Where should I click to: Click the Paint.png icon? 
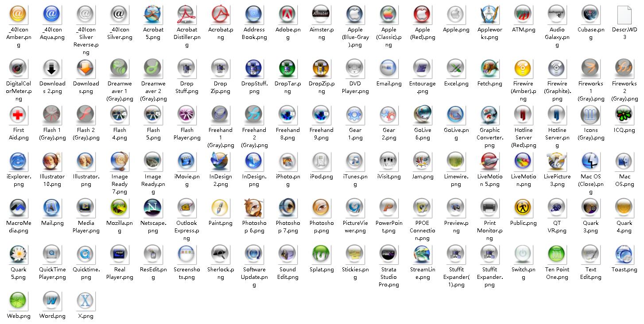[220, 208]
